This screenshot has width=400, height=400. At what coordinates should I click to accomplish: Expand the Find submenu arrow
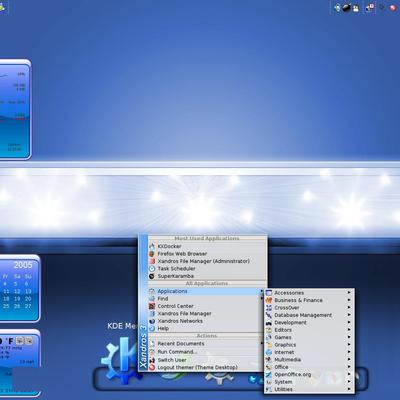click(x=262, y=299)
